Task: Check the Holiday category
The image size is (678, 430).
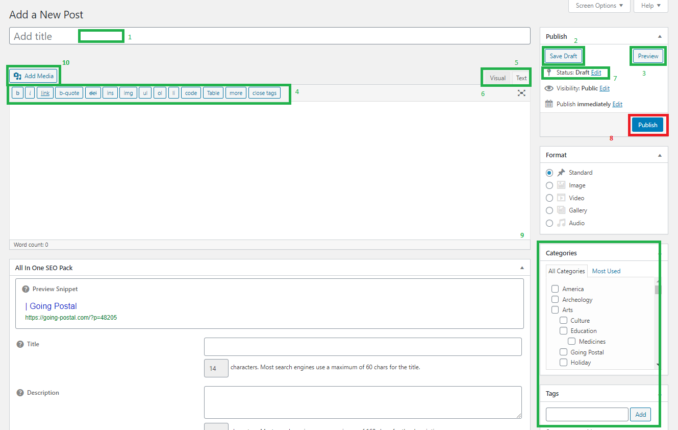Action: [x=563, y=363]
